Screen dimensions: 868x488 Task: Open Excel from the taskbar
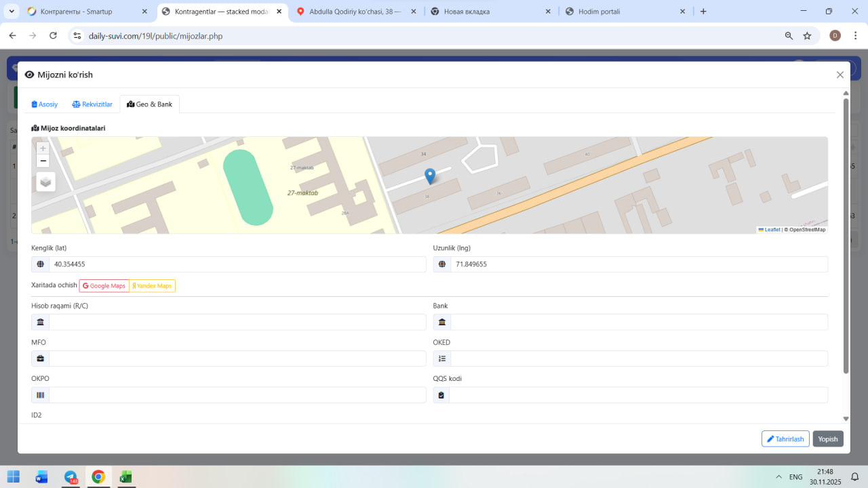(125, 476)
